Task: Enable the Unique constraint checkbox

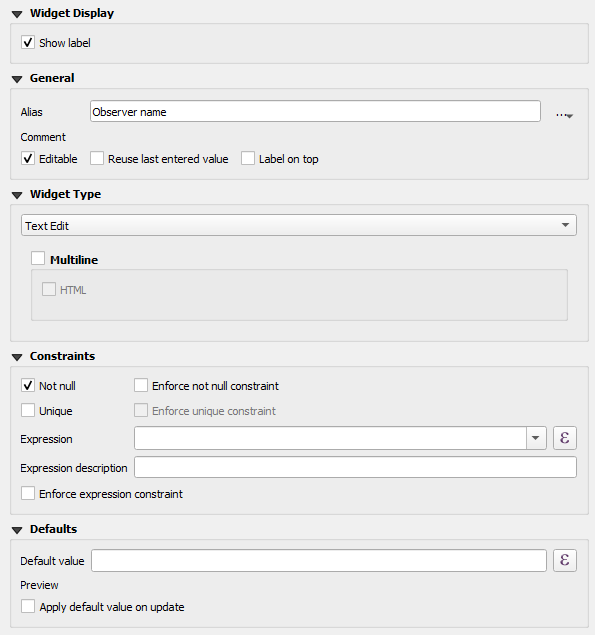Action: (x=28, y=410)
